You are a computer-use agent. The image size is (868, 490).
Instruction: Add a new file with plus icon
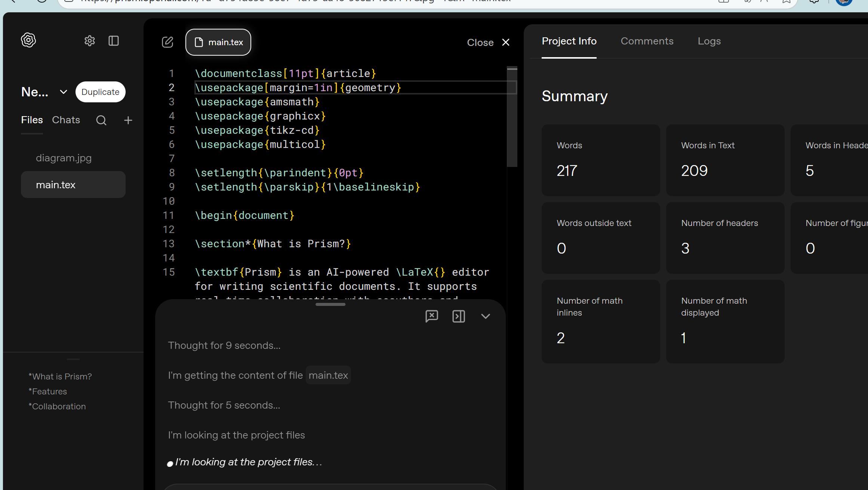128,120
